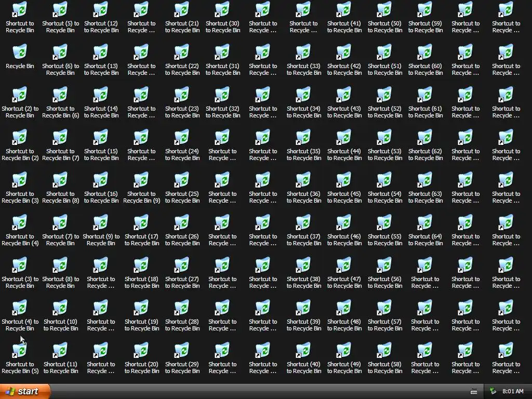Click the green system tray notification icon
The image size is (532, 399).
coord(493,391)
